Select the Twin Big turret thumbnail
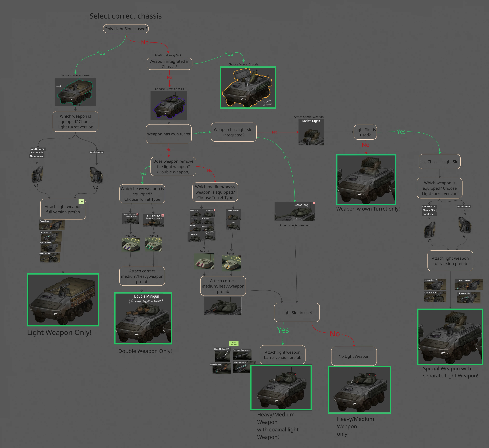Screen dimensions: 489x448 coord(153,244)
